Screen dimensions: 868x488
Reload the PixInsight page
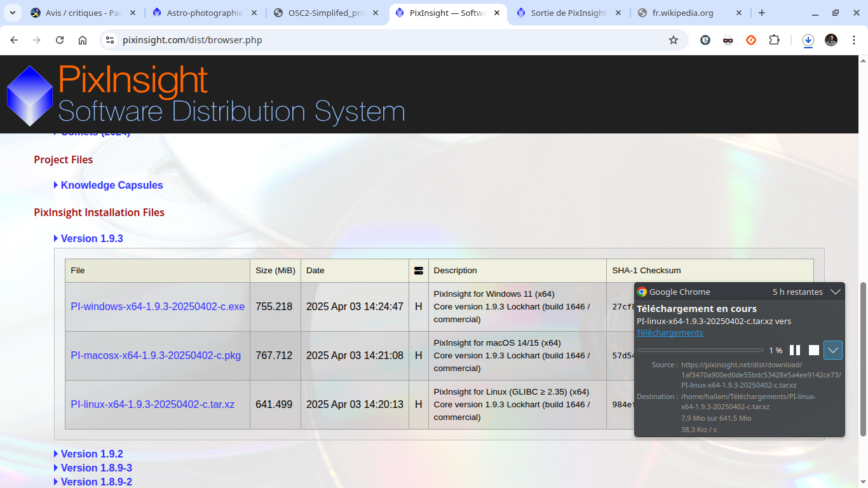60,40
